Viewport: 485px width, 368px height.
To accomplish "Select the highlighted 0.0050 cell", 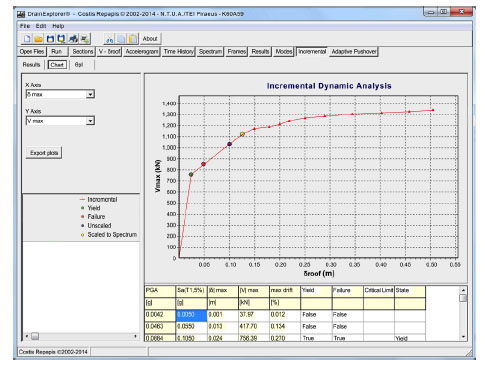I will pyautogui.click(x=191, y=315).
